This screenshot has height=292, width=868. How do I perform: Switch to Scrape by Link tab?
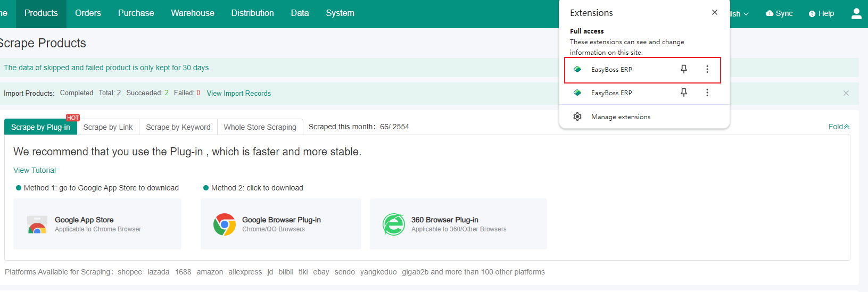108,127
